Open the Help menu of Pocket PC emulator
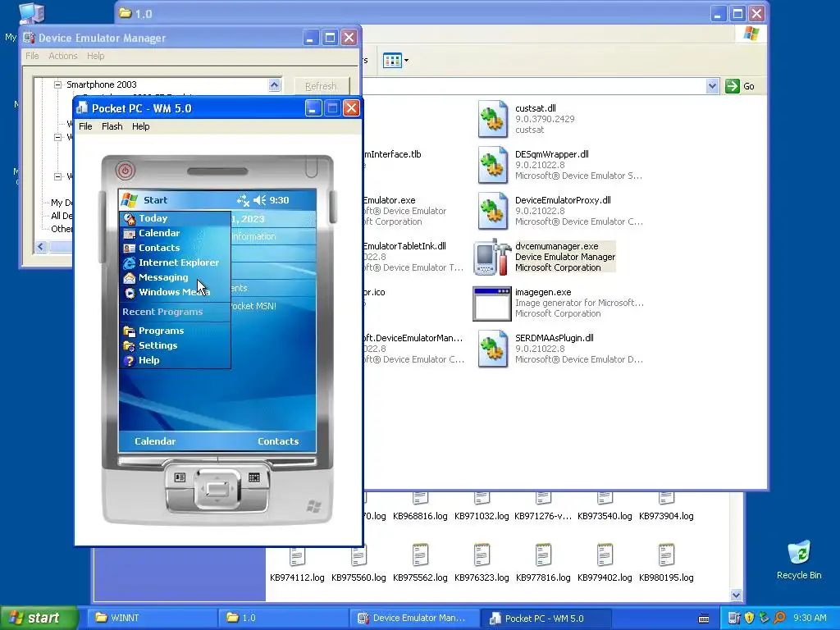The image size is (840, 630). tap(141, 126)
